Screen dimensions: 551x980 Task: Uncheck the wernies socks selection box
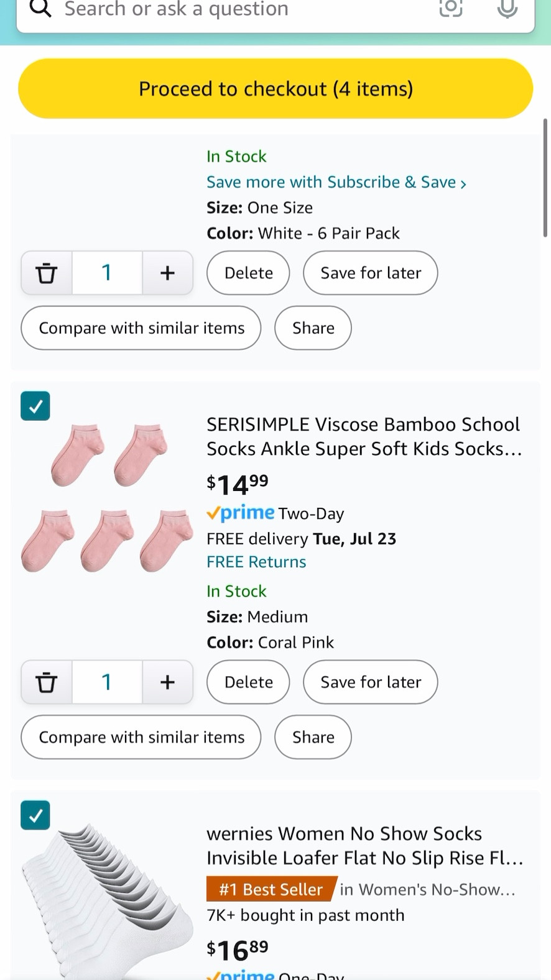click(x=35, y=815)
